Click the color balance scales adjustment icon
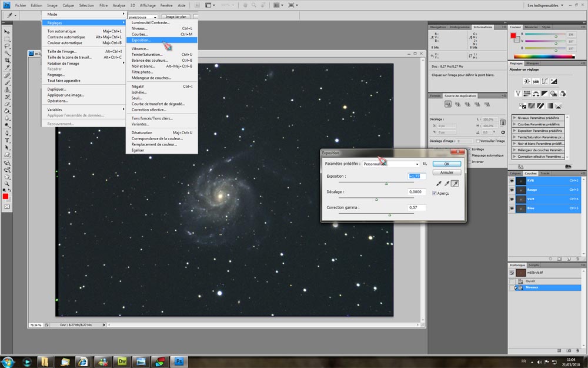Screen dimensions: 588x368 (536, 94)
